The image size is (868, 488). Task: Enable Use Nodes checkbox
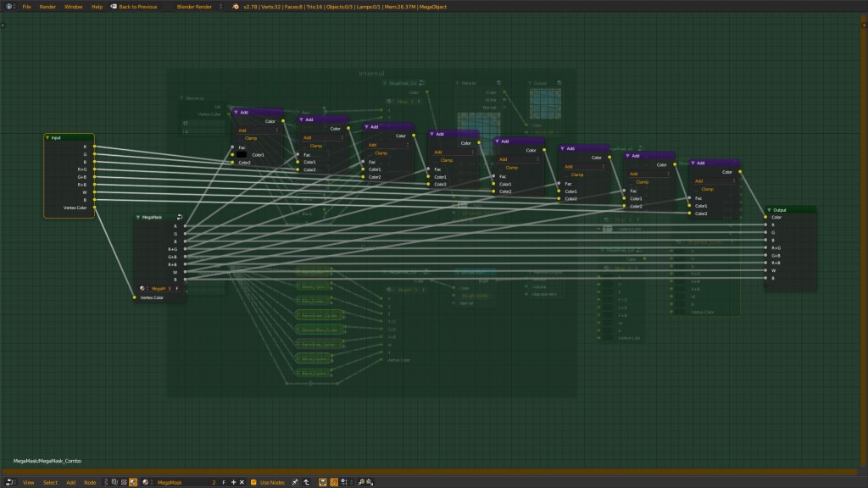click(253, 481)
